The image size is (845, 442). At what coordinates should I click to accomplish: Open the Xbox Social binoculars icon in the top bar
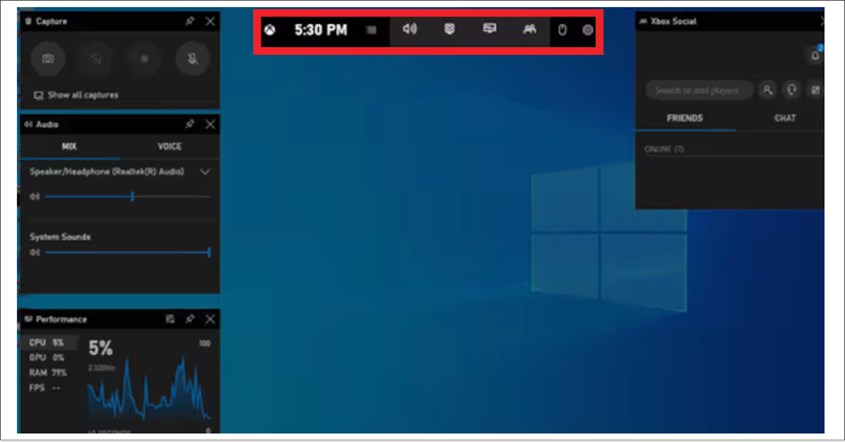click(x=529, y=29)
